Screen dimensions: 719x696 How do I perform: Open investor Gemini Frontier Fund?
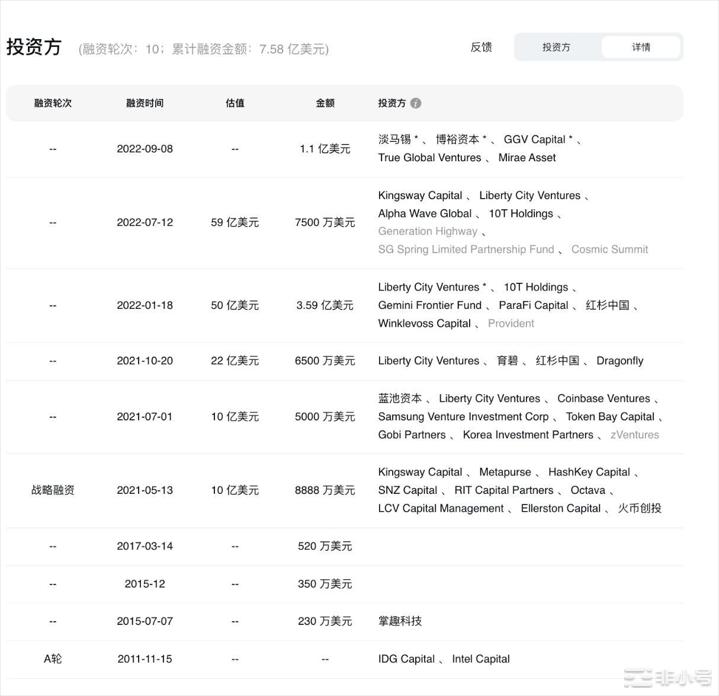[x=430, y=305]
